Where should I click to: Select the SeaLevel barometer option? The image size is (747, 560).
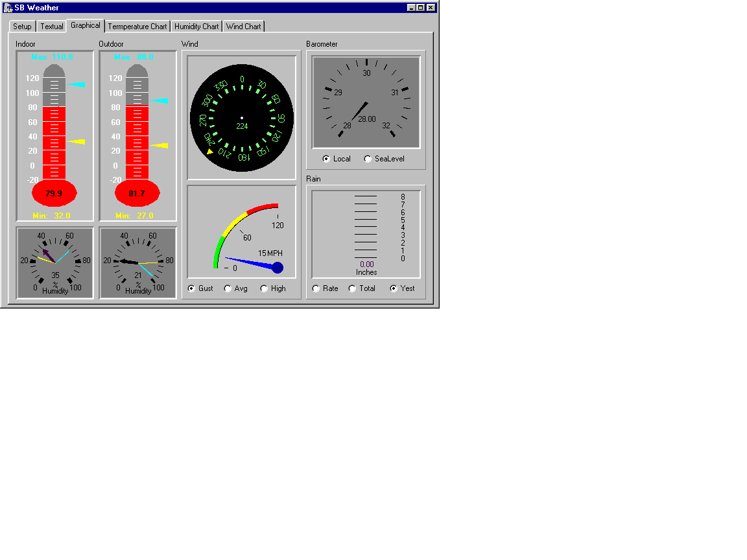(x=368, y=159)
